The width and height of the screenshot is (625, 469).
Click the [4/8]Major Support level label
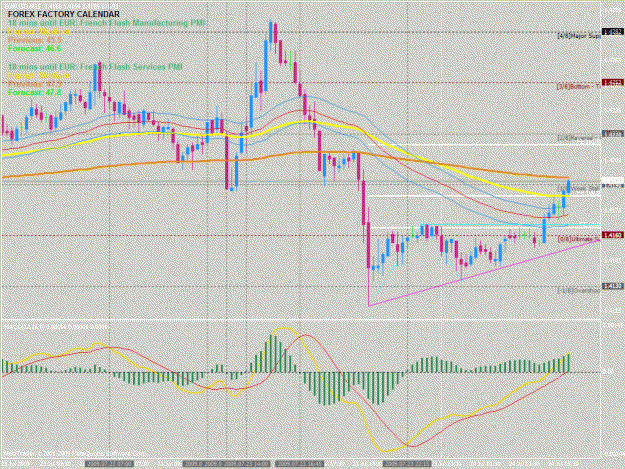pos(579,36)
